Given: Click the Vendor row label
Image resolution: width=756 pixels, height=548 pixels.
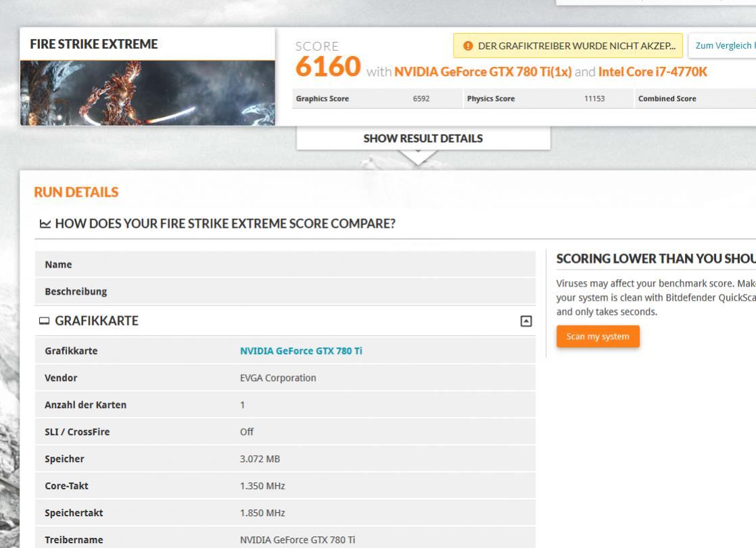Looking at the screenshot, I should (61, 378).
